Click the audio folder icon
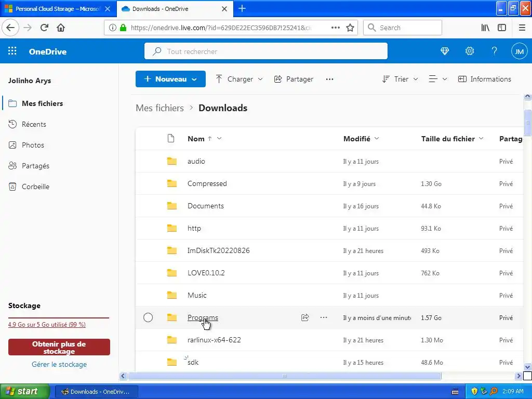Screen dimensions: 532x399 [172, 161]
